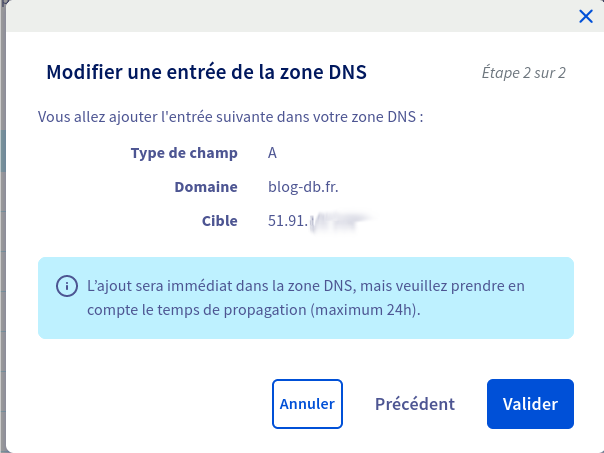The width and height of the screenshot is (604, 453).
Task: Click the info icon in the blue banner
Action: (67, 286)
